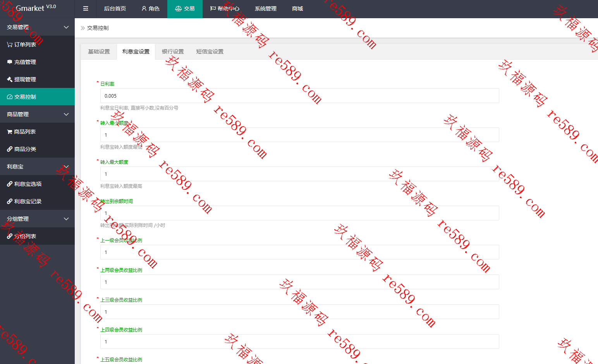Screen dimensions: 598x364
Task: Open the 商城 link in the top bar
Action: click(x=297, y=9)
